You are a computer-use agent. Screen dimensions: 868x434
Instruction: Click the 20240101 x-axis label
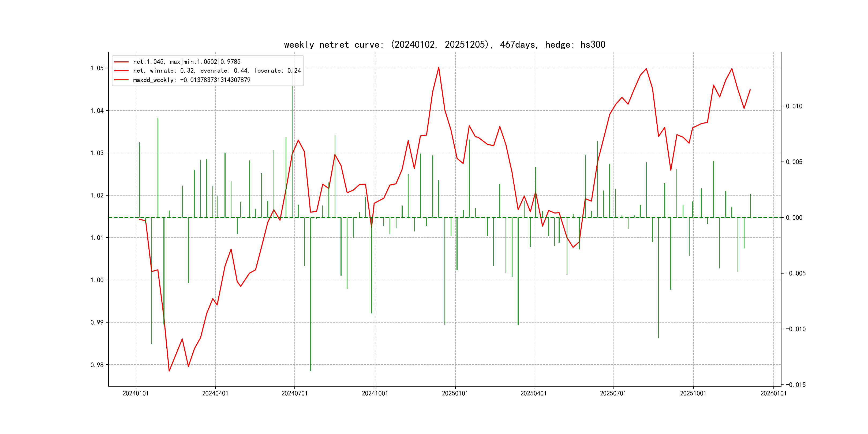pos(136,394)
